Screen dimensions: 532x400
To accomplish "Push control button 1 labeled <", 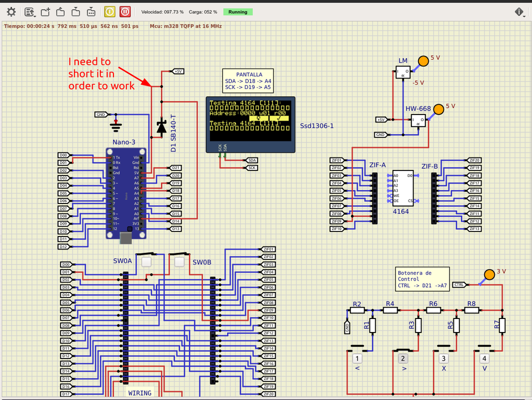I will point(357,358).
